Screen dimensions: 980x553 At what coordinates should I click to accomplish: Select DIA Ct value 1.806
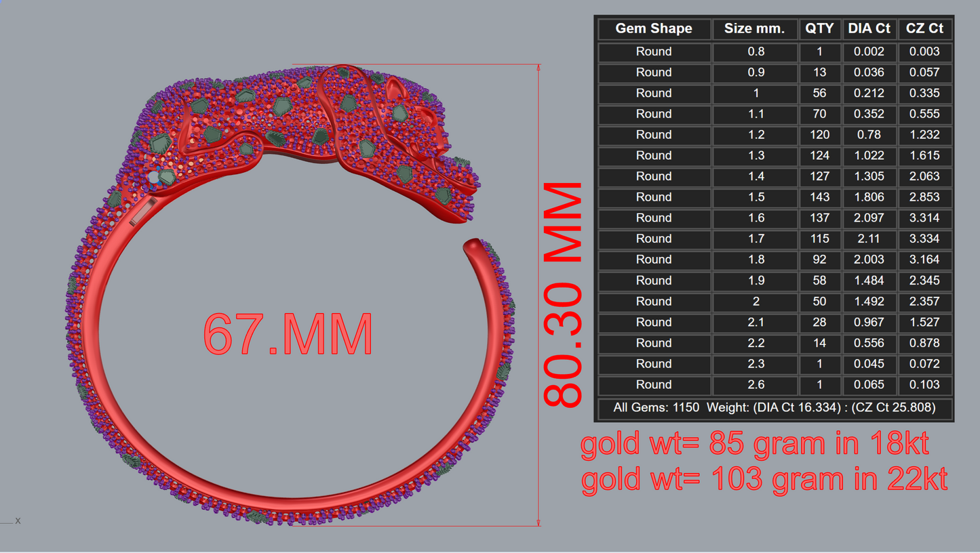(869, 197)
